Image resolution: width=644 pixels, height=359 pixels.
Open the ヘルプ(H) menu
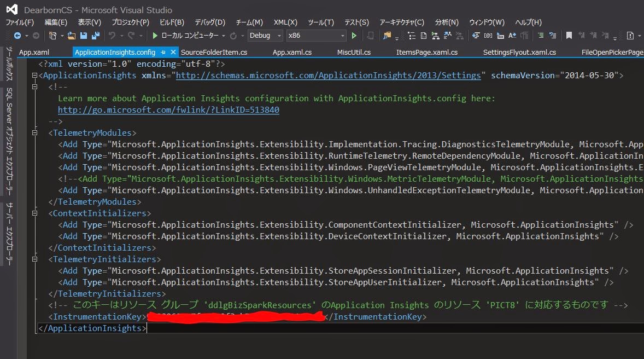point(528,22)
